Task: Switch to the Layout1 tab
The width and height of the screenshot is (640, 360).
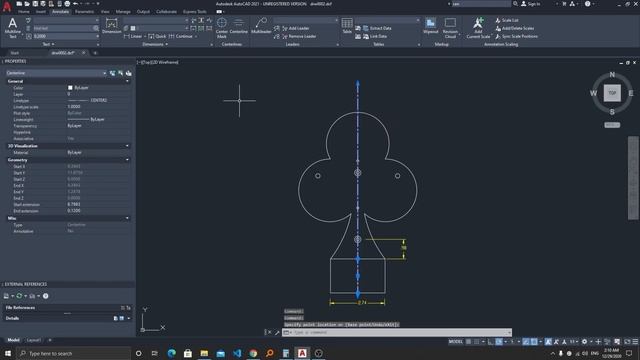Action: [34, 340]
